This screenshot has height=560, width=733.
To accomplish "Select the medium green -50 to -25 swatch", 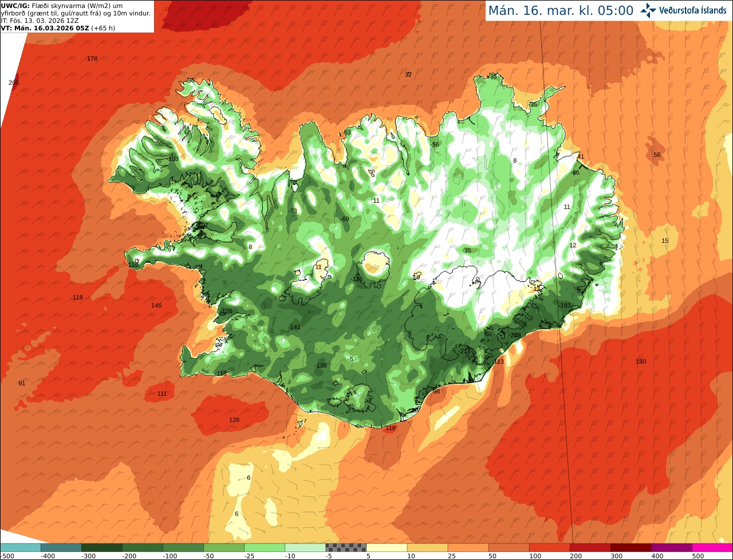I will (x=224, y=547).
